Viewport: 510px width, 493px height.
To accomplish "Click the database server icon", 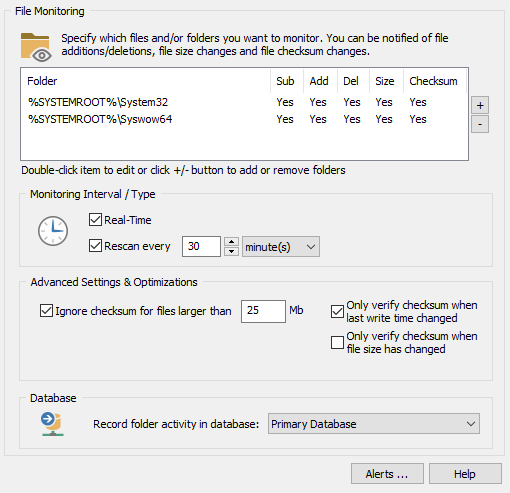I will tap(53, 424).
